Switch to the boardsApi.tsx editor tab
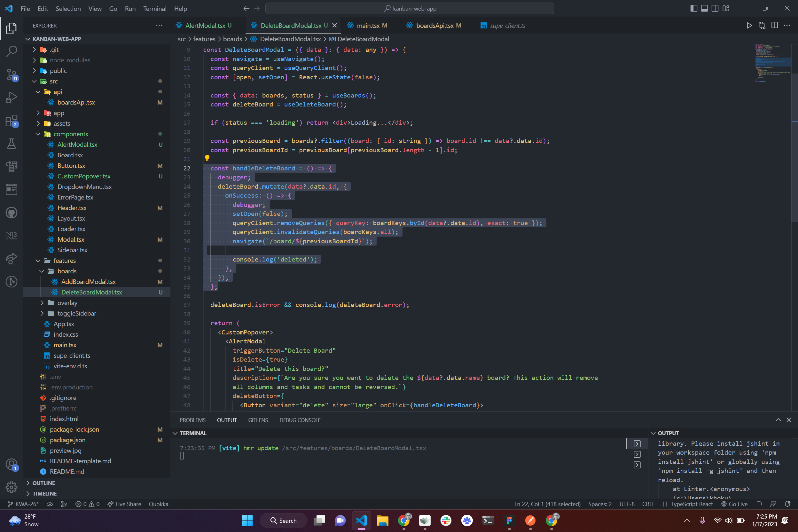The image size is (798, 532). [x=434, y=26]
